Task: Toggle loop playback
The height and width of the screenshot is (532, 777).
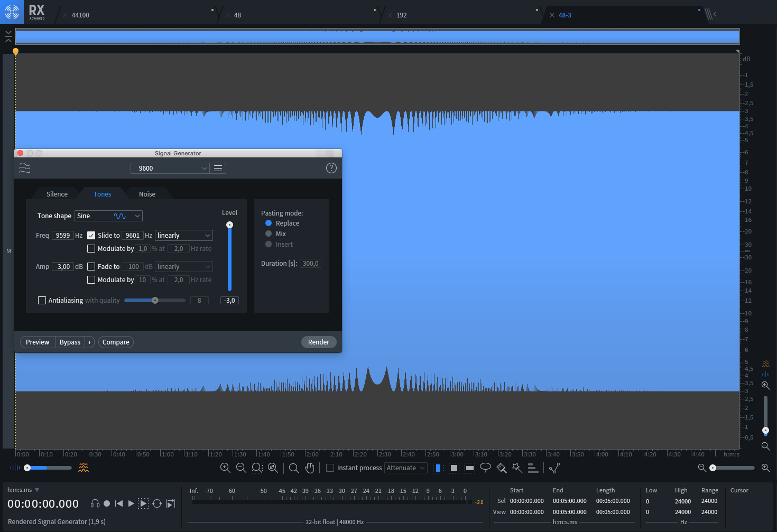Action: tap(157, 503)
